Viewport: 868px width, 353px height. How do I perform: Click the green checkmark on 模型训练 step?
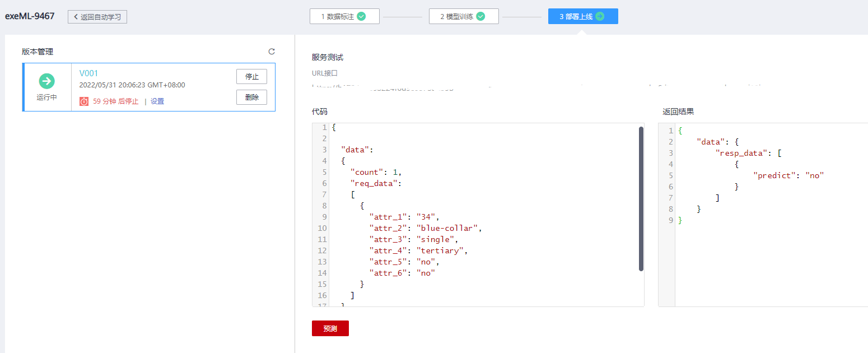[x=480, y=17]
